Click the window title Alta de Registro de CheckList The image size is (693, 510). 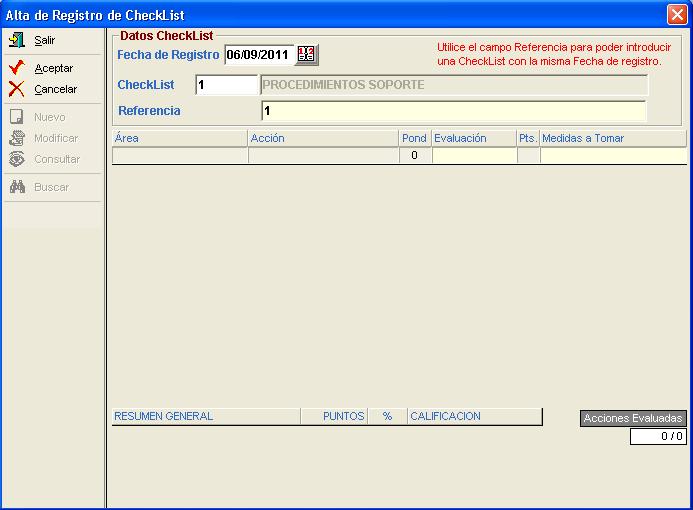click(95, 15)
